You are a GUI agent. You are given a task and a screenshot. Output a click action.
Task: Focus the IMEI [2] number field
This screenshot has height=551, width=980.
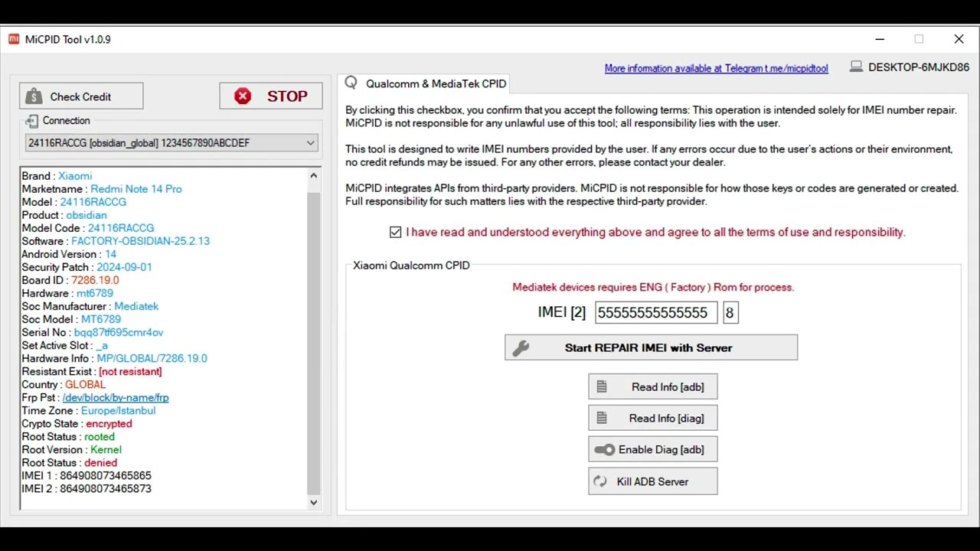coord(656,312)
